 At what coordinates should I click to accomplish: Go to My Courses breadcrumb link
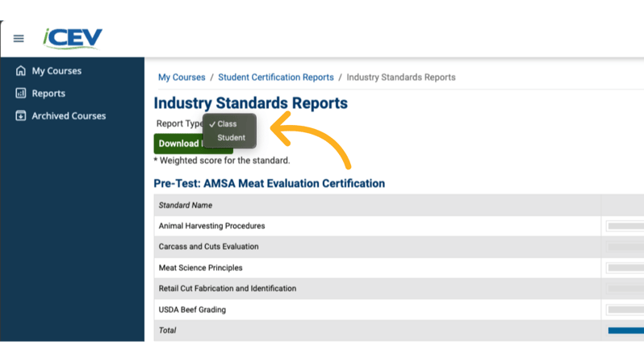tap(182, 77)
